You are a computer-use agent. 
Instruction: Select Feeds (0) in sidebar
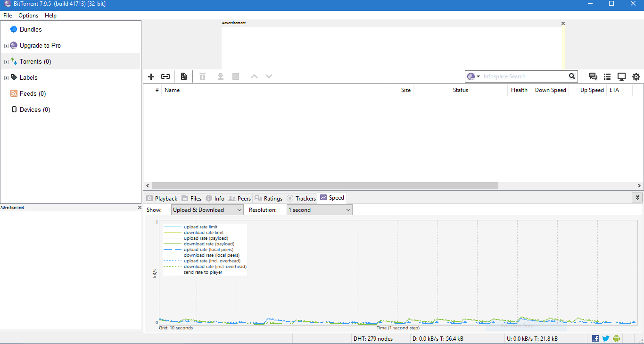tap(33, 93)
